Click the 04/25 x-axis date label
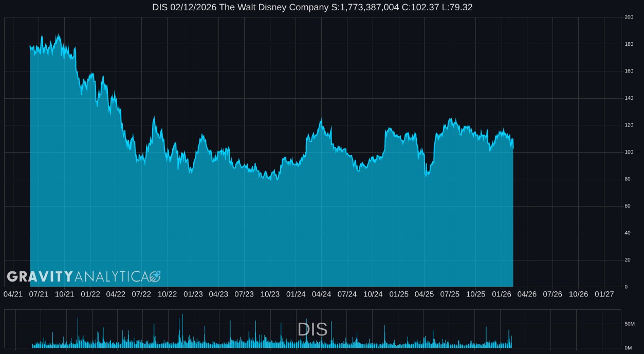The width and height of the screenshot is (644, 354). point(424,294)
